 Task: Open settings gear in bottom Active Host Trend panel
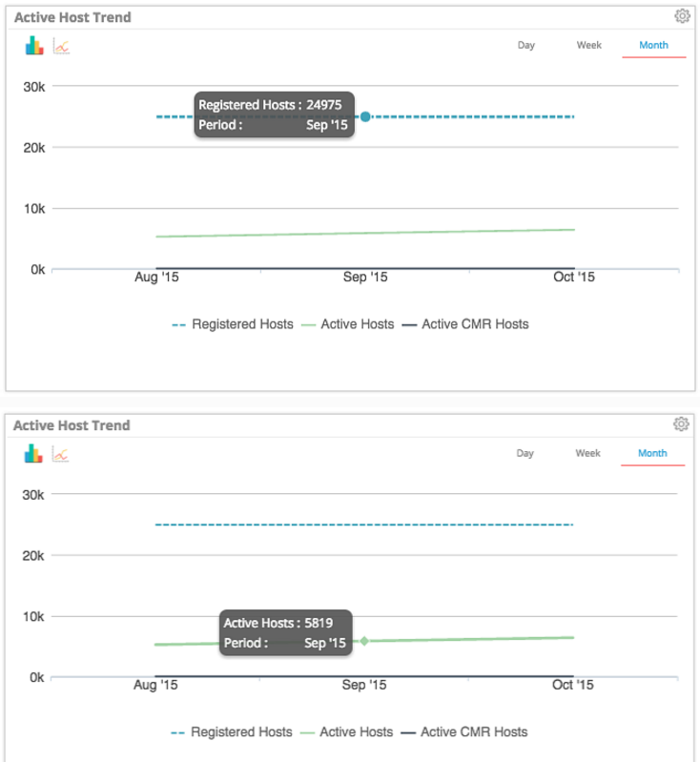[x=681, y=424]
